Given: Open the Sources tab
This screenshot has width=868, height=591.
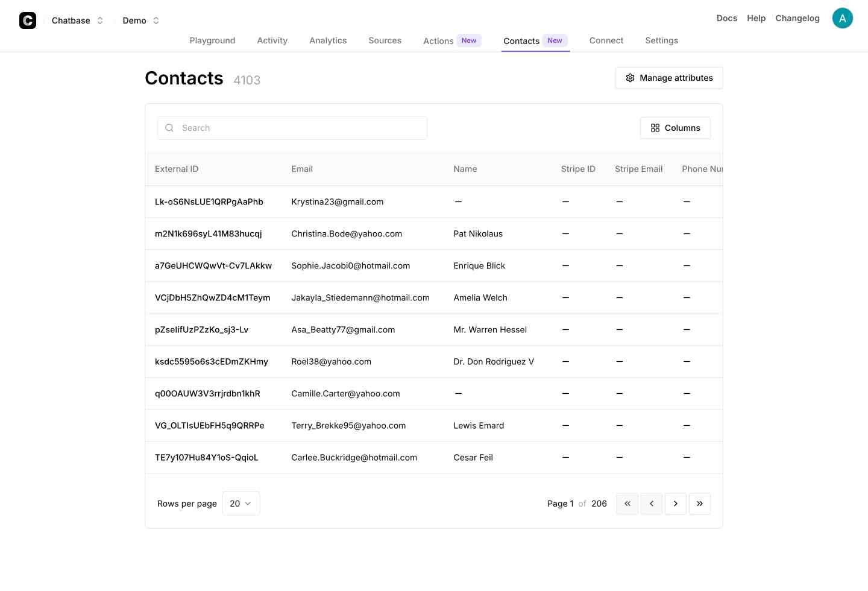Looking at the screenshot, I should [385, 40].
